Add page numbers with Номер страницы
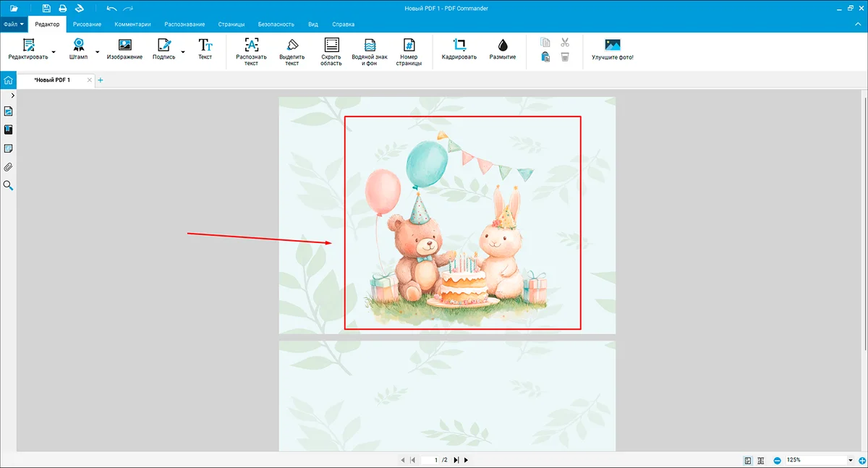 point(409,45)
